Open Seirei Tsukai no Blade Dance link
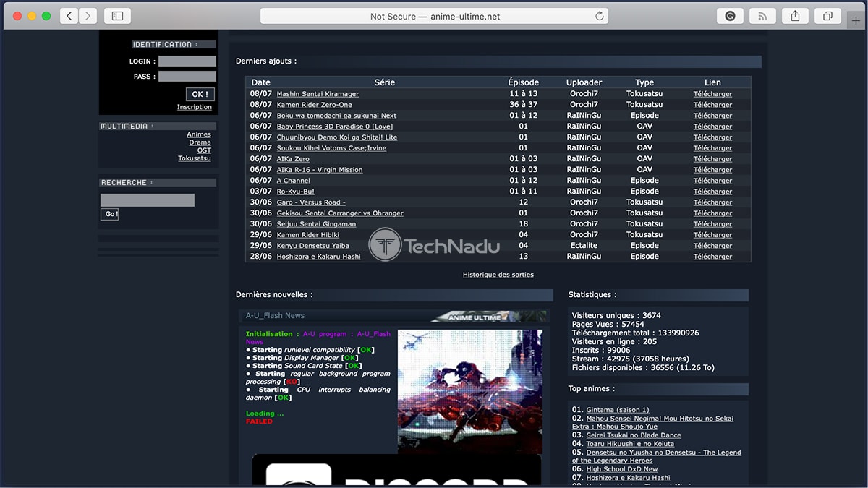The image size is (868, 488). tap(634, 435)
